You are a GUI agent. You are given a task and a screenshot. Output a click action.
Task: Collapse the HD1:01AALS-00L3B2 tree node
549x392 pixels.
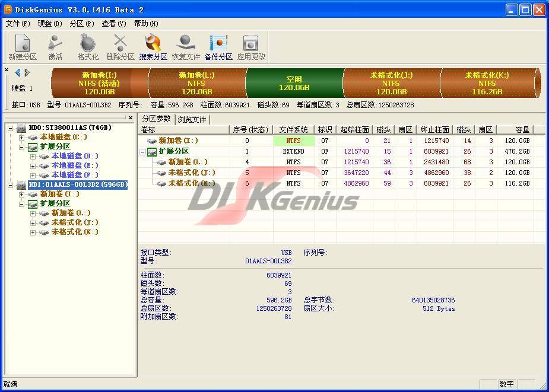(x=11, y=185)
